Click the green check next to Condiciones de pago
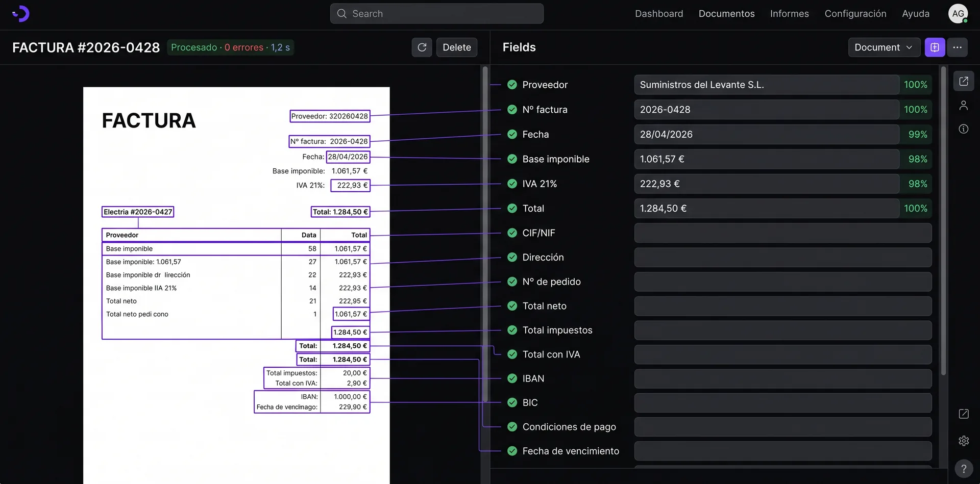 tap(512, 427)
